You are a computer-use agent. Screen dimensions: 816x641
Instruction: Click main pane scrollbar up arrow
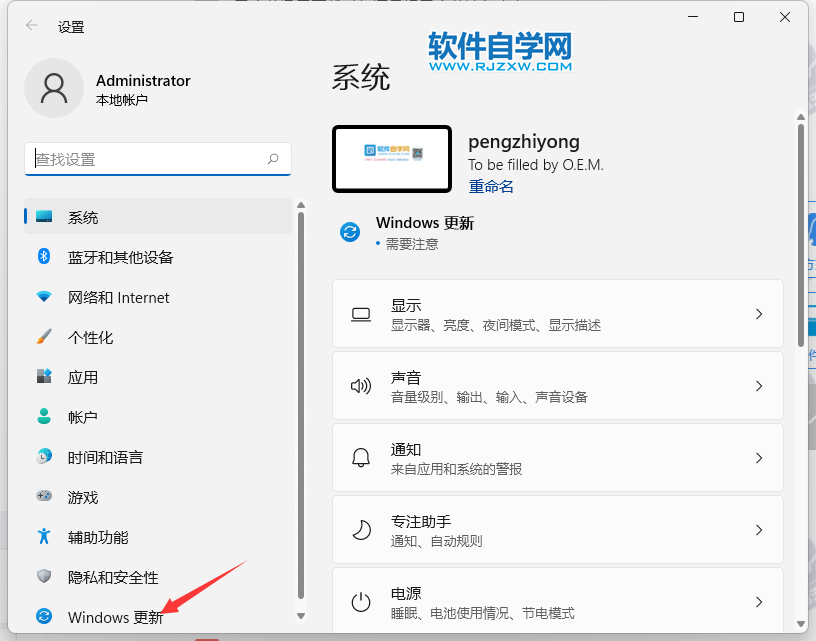[801, 117]
